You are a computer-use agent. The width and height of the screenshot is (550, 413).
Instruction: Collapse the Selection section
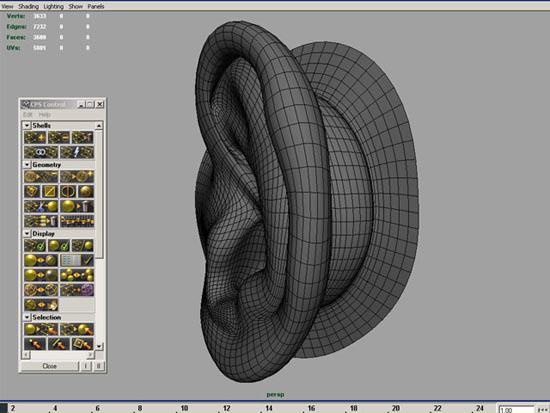27,317
